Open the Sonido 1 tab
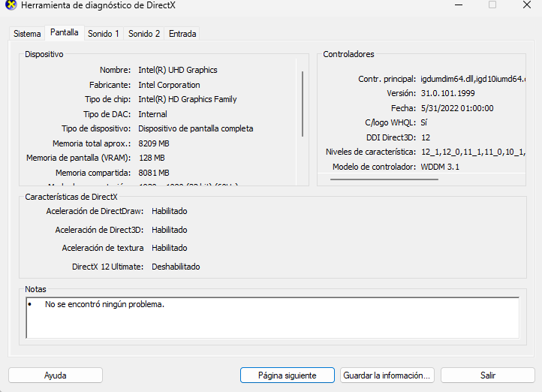This screenshot has width=542, height=392. tap(104, 34)
